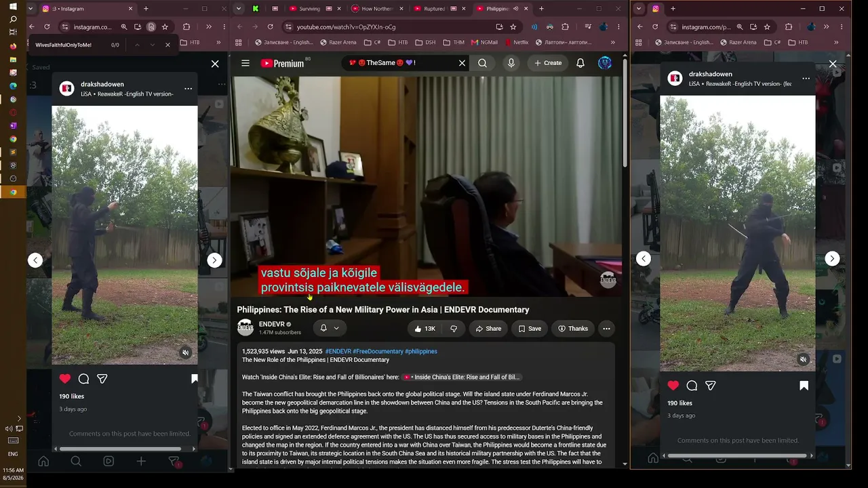Unmute the right Instagram post video
The height and width of the screenshot is (488, 868).
[x=803, y=359]
